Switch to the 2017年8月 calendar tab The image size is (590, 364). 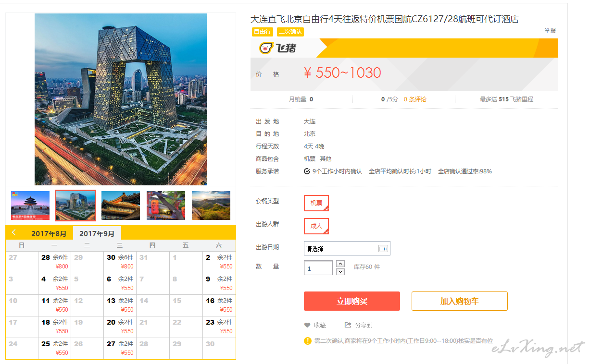click(x=49, y=233)
